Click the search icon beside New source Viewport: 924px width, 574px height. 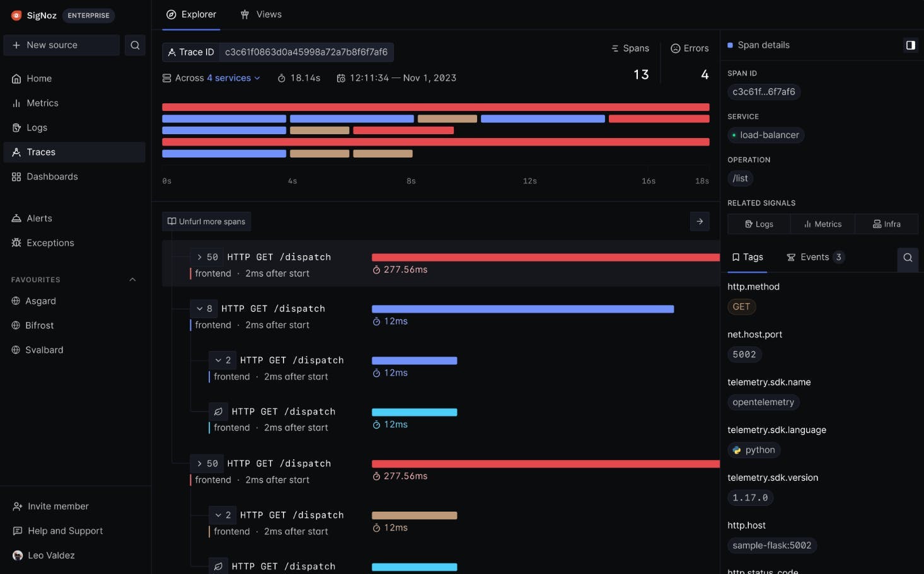point(135,45)
